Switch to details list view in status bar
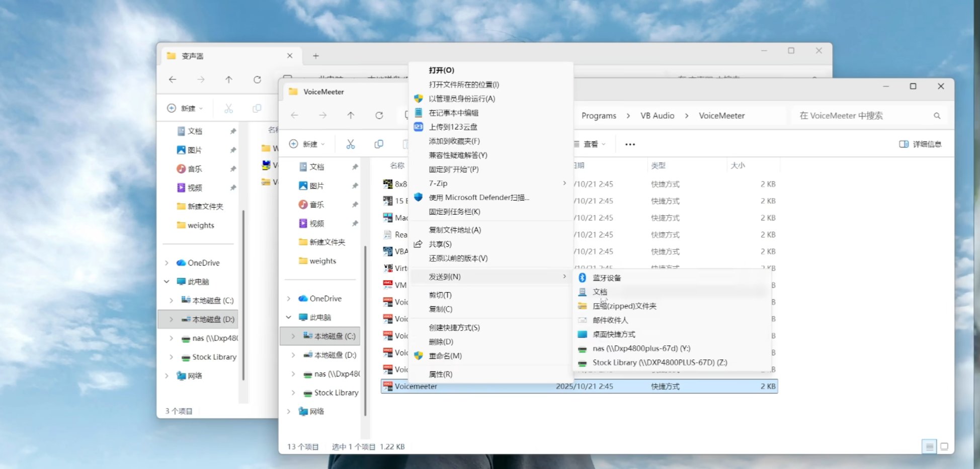 [929, 446]
